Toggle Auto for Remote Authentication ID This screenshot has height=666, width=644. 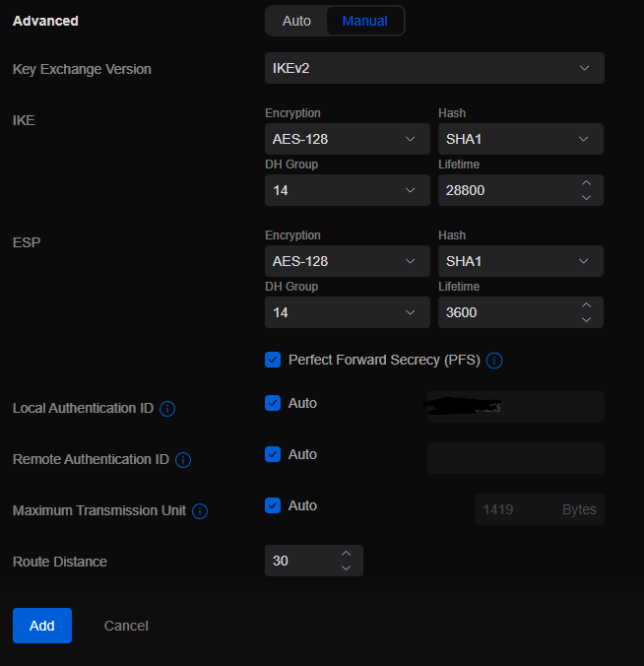tap(273, 454)
